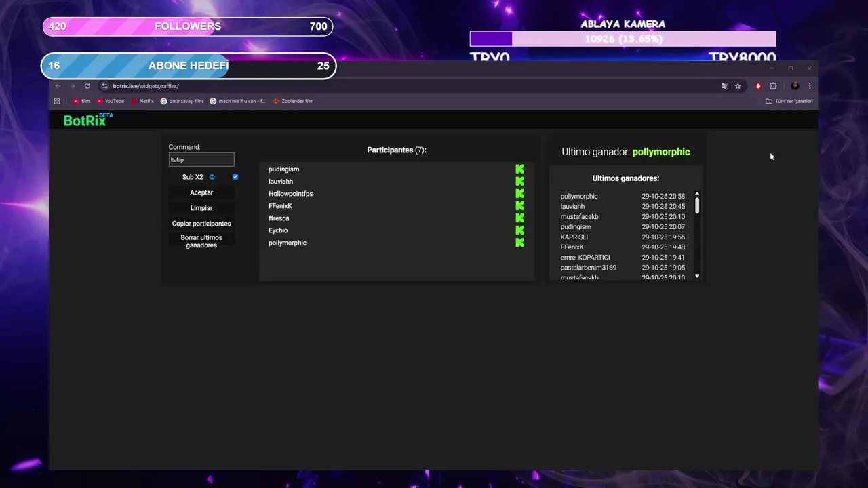Select participant Hollowpointfps
This screenshot has width=868, height=488.
point(290,194)
